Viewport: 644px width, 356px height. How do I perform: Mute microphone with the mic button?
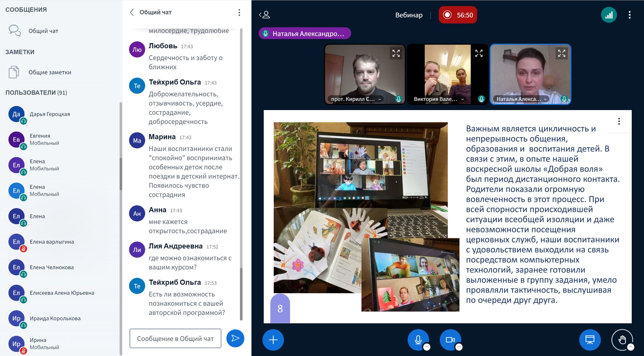418,340
